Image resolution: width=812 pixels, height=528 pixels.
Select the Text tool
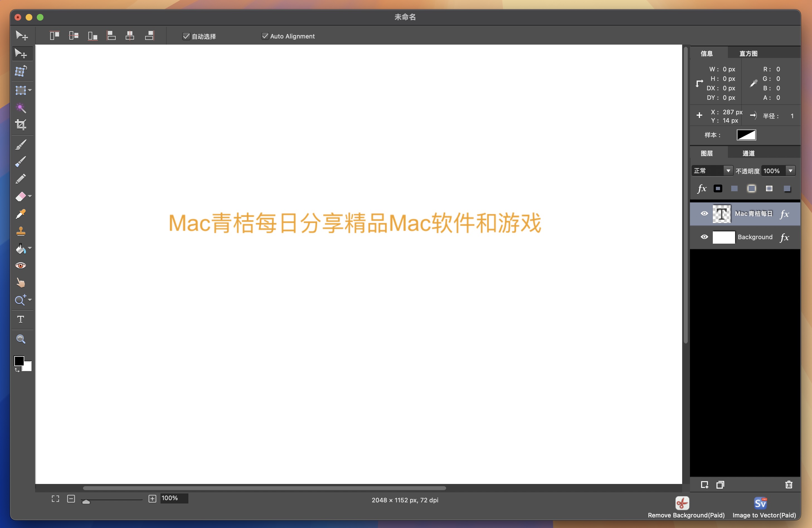click(x=21, y=319)
